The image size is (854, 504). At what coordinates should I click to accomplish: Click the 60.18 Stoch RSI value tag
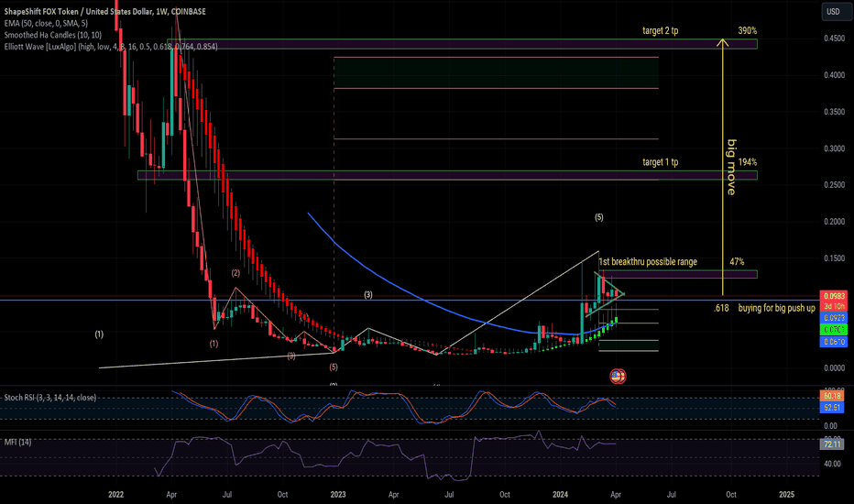coord(832,396)
